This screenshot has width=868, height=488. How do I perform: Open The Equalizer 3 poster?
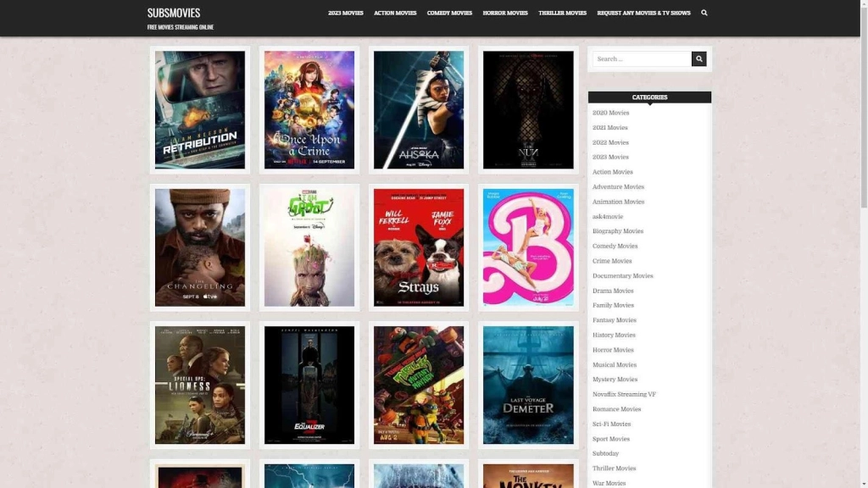309,385
